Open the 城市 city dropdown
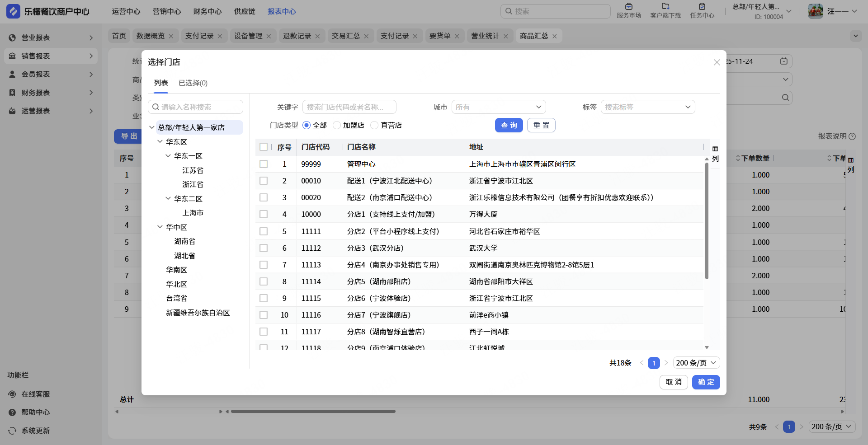 498,107
